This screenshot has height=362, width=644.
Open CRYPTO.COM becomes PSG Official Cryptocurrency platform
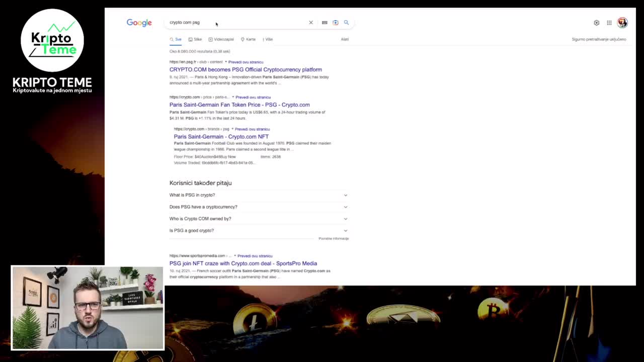click(x=246, y=69)
